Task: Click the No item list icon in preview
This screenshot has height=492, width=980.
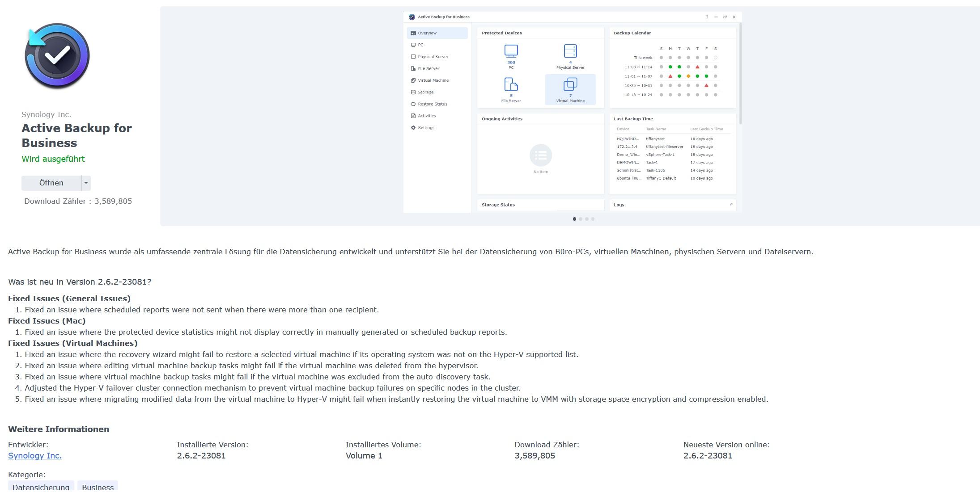Action: 541,155
